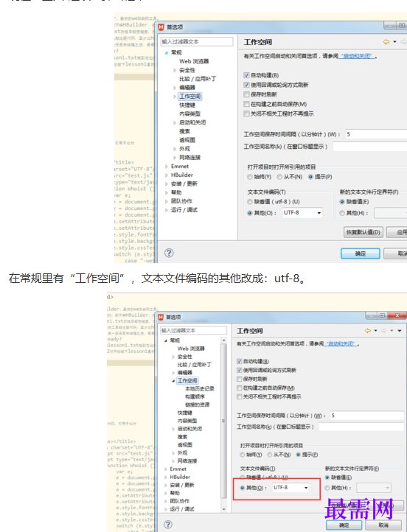Viewport: 407px width, 532px height.
Task: Select 团队协作 in upper dialog tree
Action: click(181, 201)
